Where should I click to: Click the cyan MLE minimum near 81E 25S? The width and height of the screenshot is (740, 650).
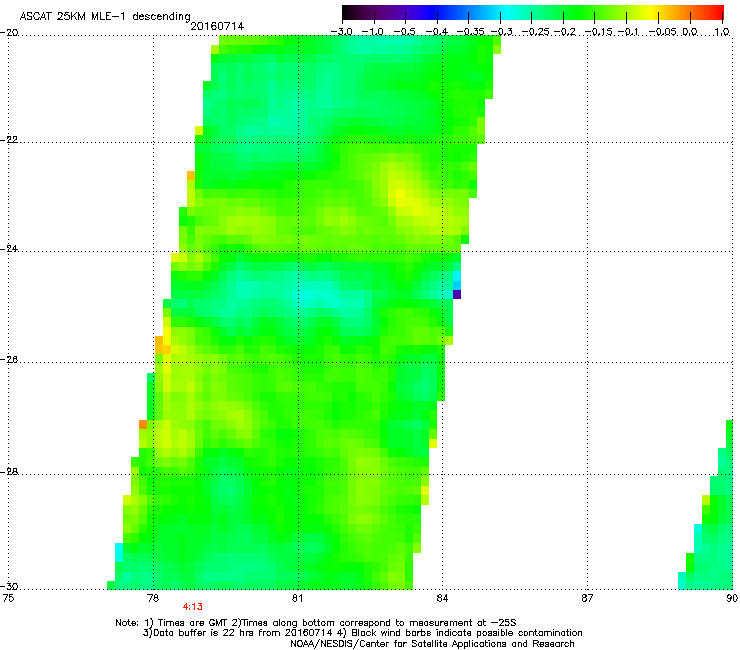[309, 293]
